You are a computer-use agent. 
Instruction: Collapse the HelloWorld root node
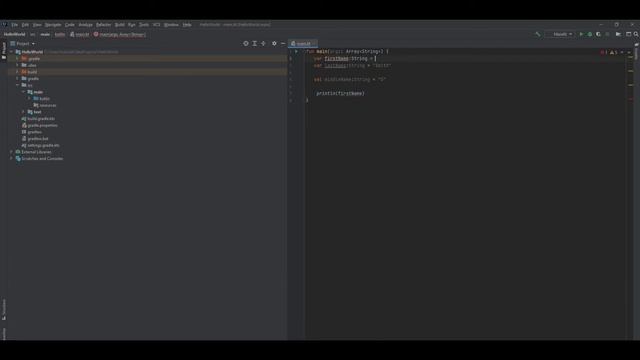pos(12,52)
